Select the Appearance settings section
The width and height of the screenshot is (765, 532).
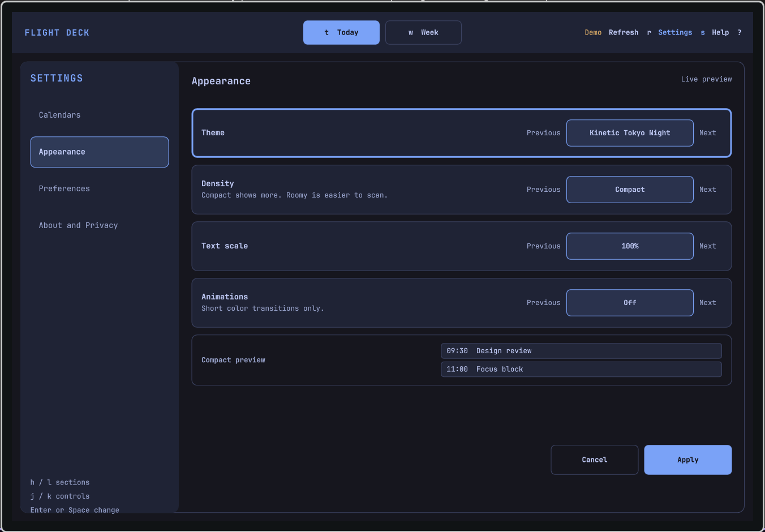[x=100, y=152]
